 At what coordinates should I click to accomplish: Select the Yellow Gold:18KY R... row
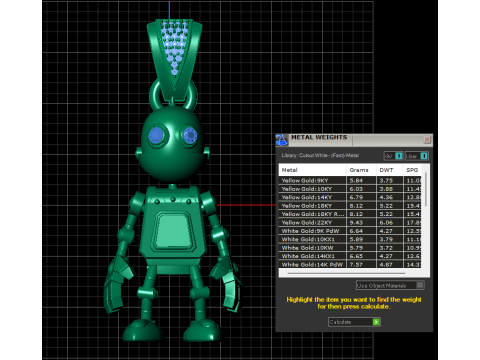point(350,214)
